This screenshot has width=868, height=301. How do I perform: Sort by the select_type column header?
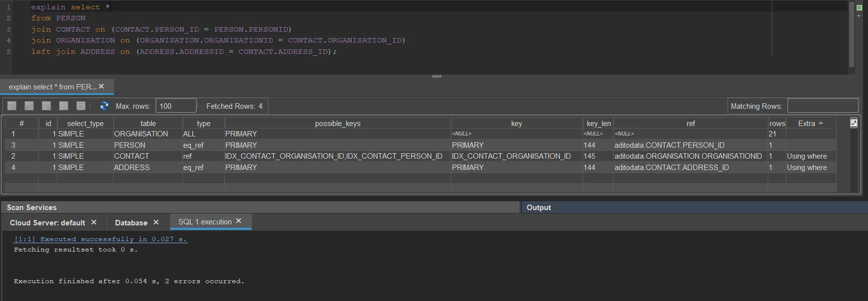click(x=85, y=123)
